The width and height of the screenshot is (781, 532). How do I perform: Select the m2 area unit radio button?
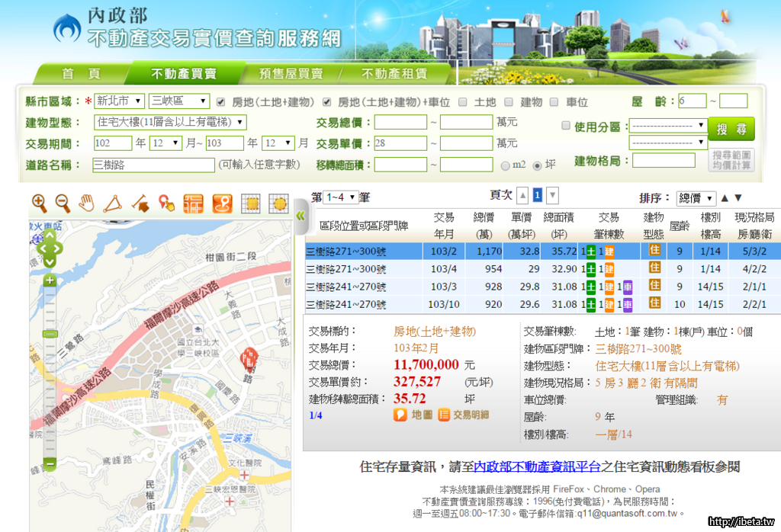506,165
